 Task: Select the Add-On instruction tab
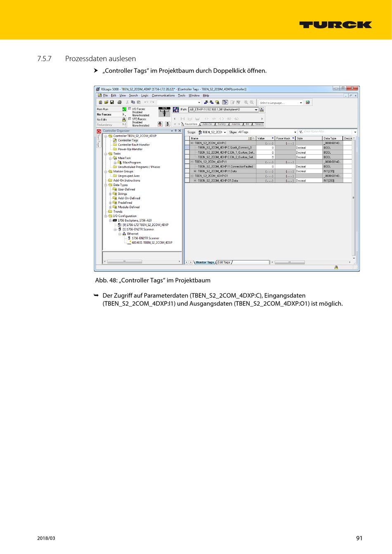pos(207,124)
